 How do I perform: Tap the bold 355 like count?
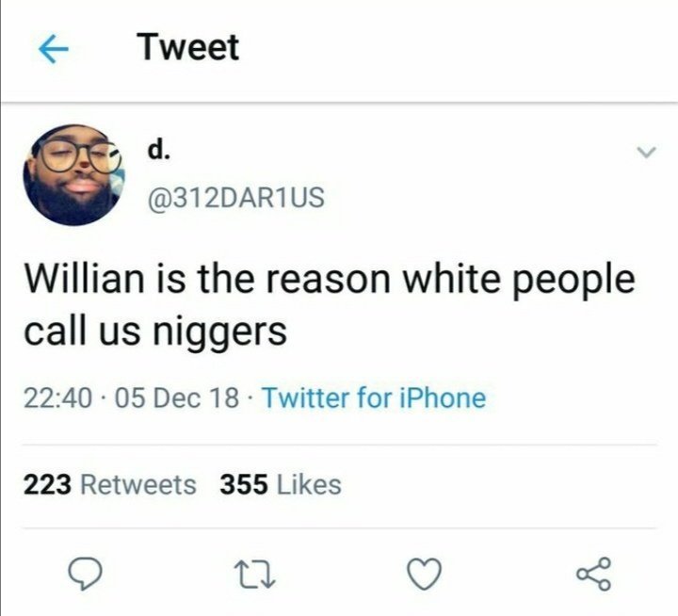244,484
